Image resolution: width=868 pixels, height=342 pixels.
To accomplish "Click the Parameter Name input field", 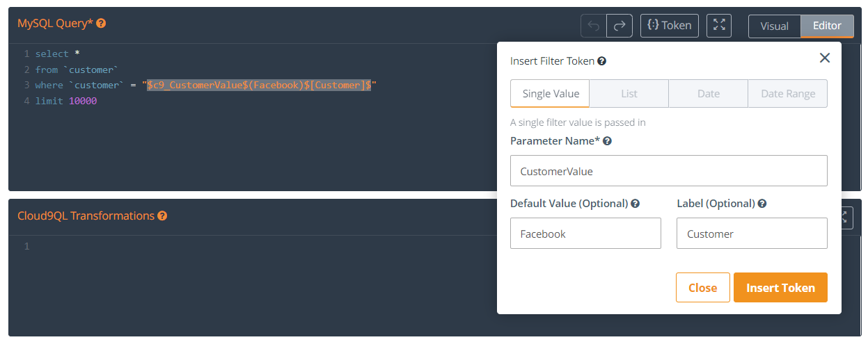I will tap(668, 171).
